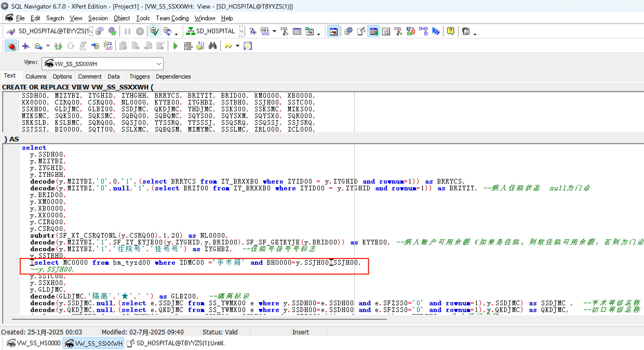Click the DDL extract icon

(x=108, y=46)
